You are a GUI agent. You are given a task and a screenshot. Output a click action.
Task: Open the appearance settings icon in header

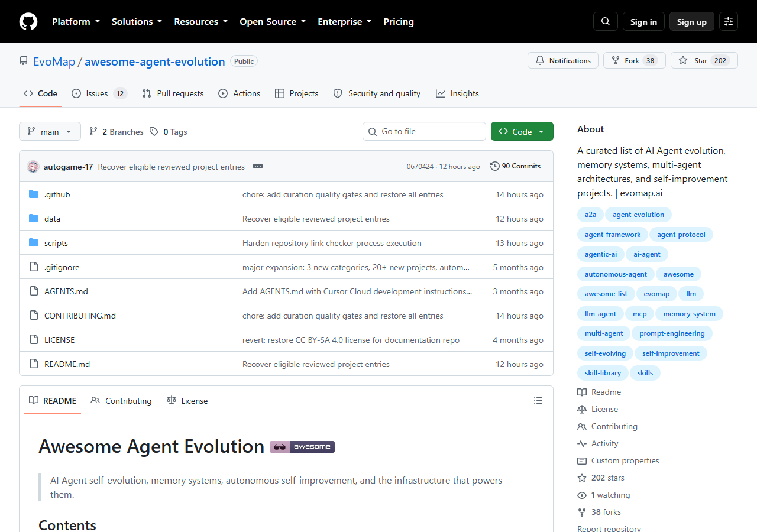point(729,21)
